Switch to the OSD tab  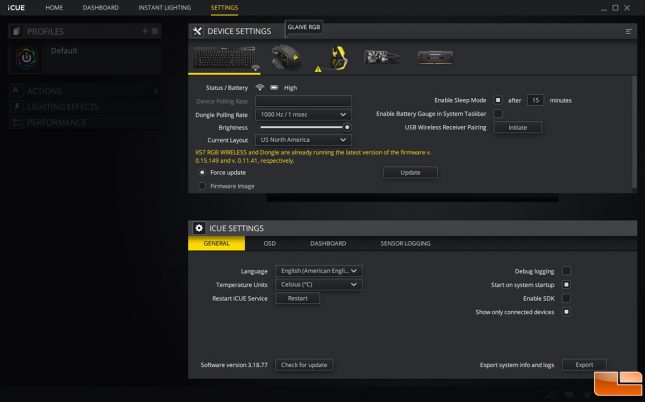pos(269,243)
